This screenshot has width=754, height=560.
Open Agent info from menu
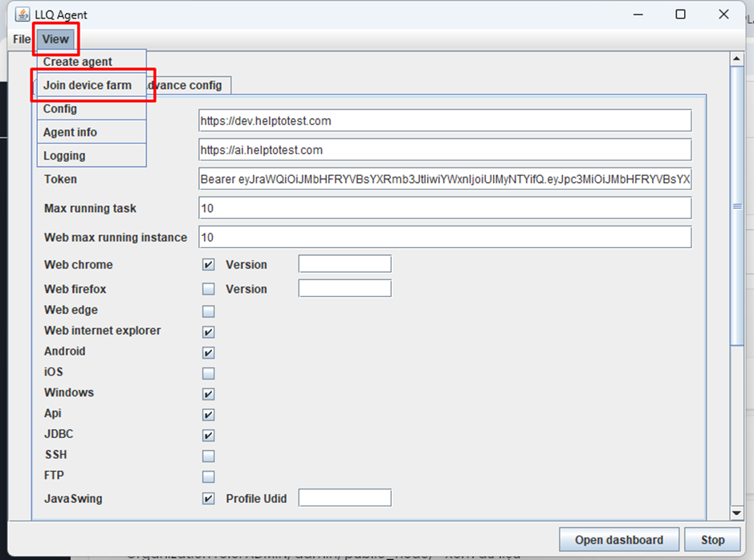tap(70, 132)
